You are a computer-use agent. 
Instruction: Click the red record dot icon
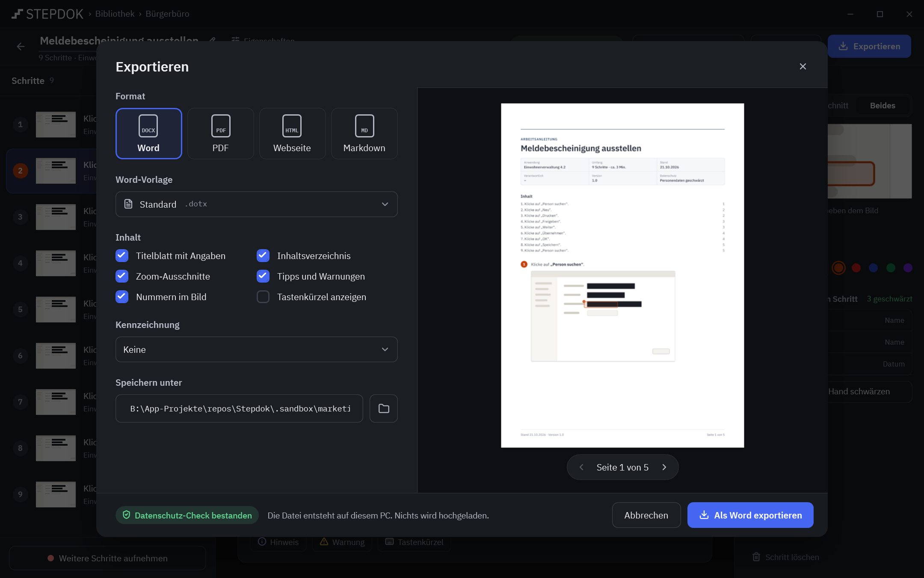pos(51,558)
